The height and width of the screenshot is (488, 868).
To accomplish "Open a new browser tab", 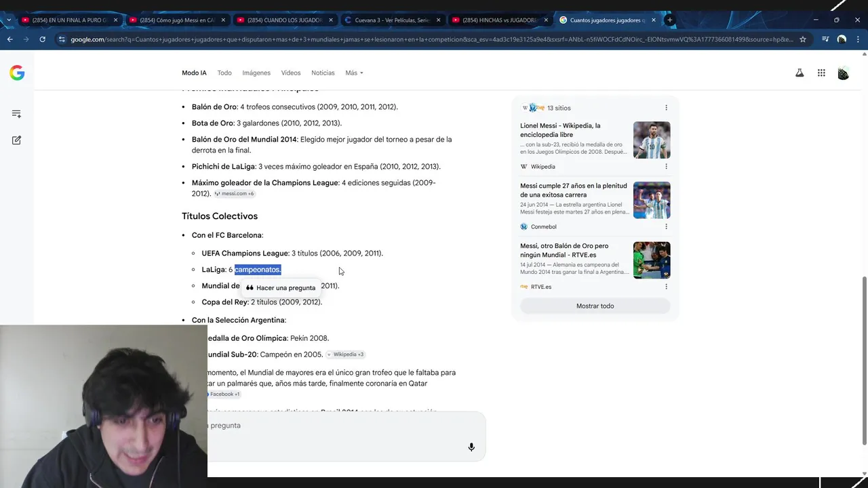I will click(670, 20).
